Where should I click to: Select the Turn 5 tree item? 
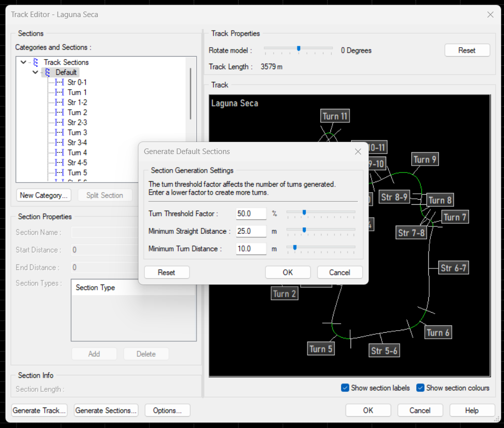[77, 173]
